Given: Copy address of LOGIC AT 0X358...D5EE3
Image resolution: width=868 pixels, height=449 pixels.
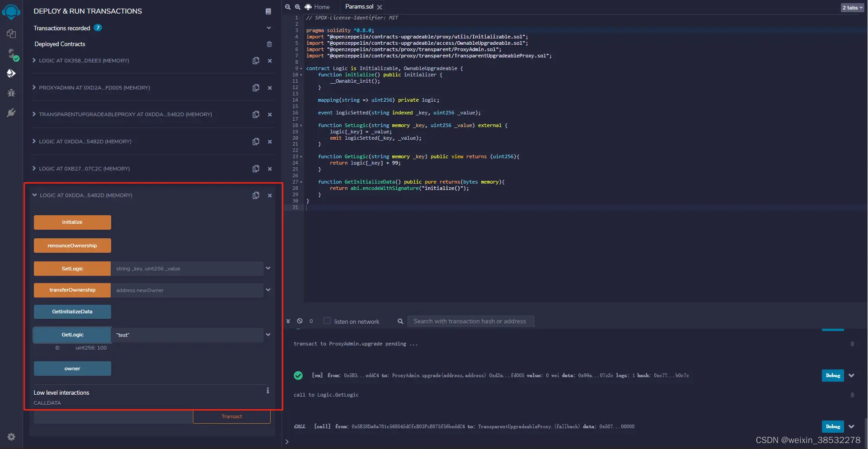Looking at the screenshot, I should click(256, 61).
